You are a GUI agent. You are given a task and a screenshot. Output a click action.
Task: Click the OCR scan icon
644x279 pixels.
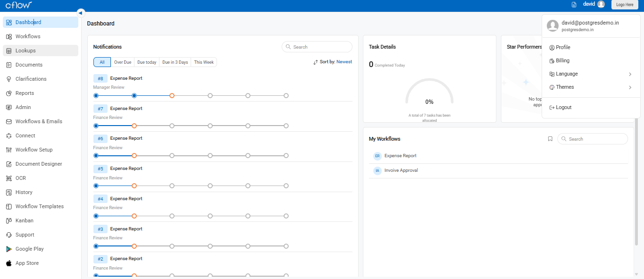click(9, 178)
